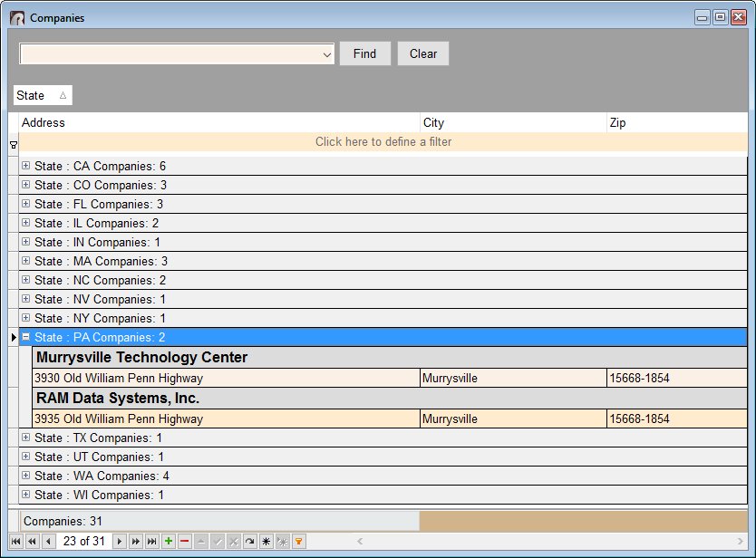Sort by the City column header
The height and width of the screenshot is (558, 756).
(512, 122)
